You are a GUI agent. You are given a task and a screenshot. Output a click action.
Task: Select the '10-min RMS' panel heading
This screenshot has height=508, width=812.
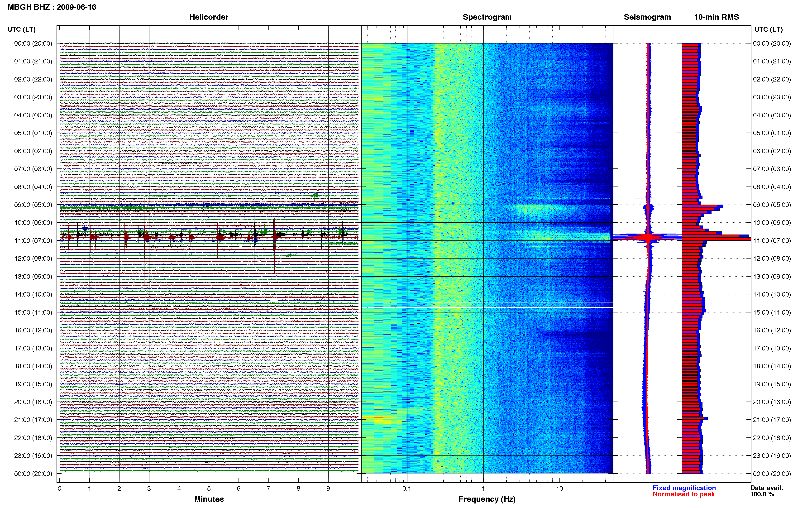(716, 17)
